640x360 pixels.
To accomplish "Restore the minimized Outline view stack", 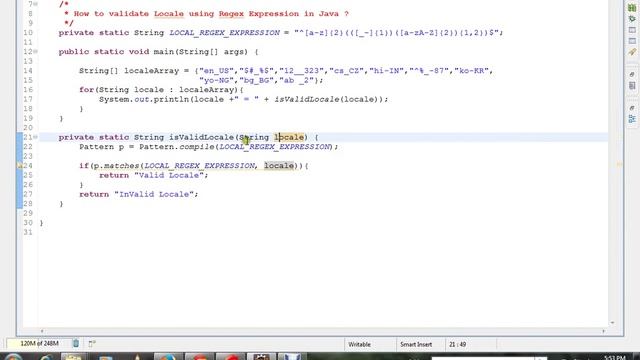I will coord(632,108).
